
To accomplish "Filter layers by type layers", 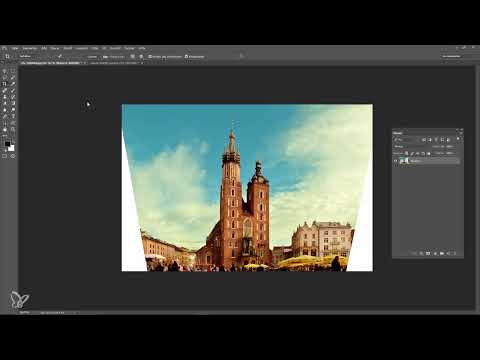I will (x=436, y=139).
